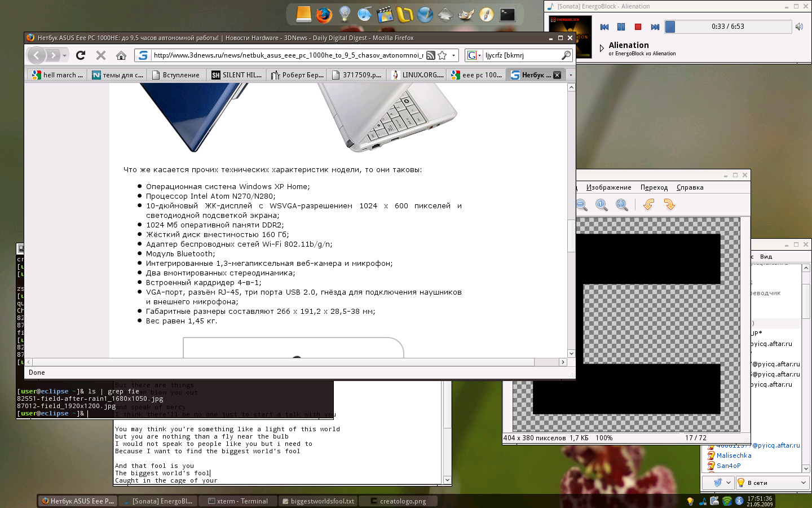Subscribe via the RSS feed icon in address bar
The width and height of the screenshot is (812, 508).
(x=431, y=55)
